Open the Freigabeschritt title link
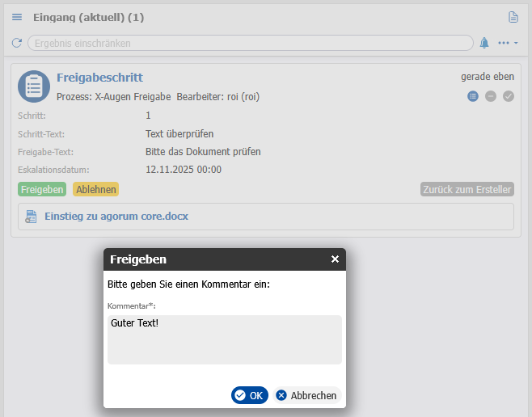This screenshot has width=532, height=417. (99, 78)
